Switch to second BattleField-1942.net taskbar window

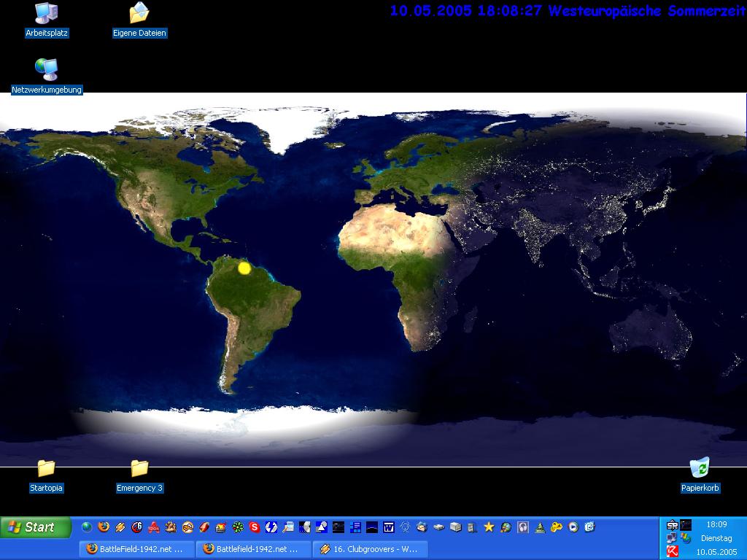(253, 549)
